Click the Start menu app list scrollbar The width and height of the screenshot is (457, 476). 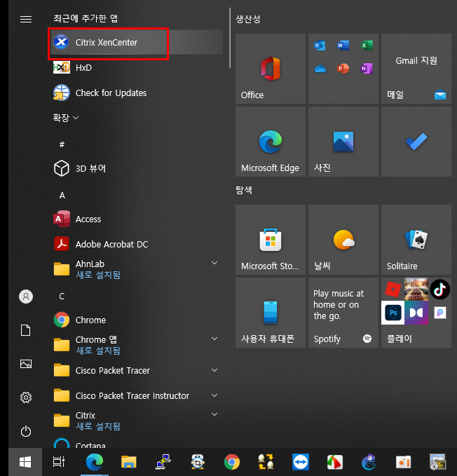pos(230,38)
